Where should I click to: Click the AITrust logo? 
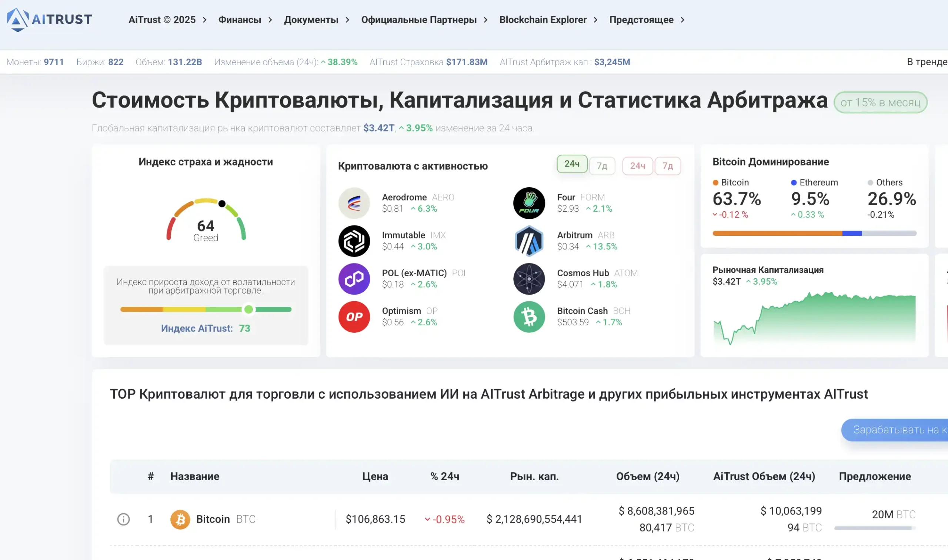point(49,20)
